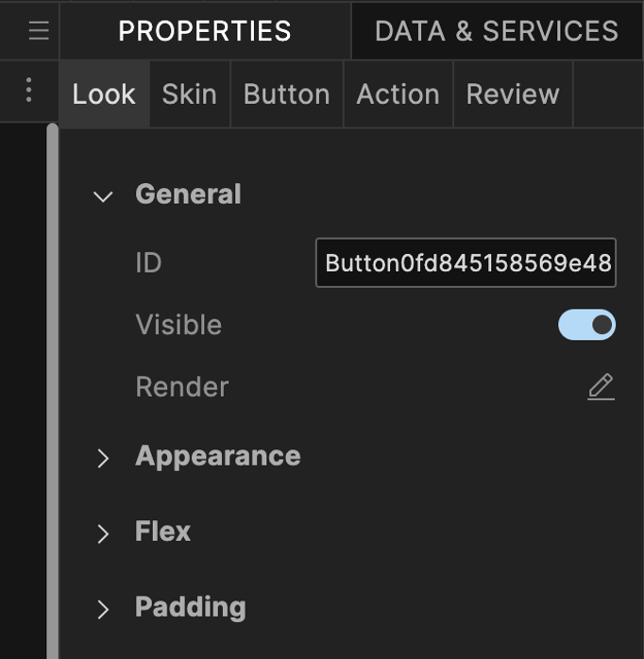Switch to the Skin tab
The height and width of the screenshot is (659, 644).
coord(189,94)
